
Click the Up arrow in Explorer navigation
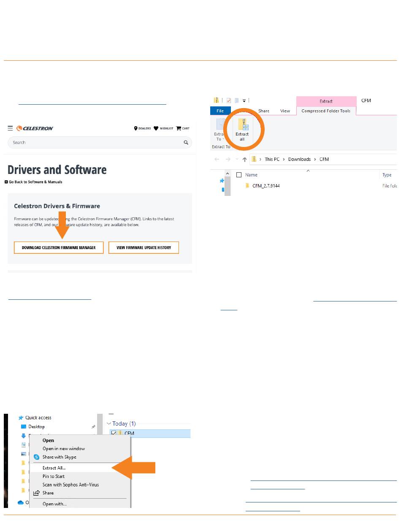(x=244, y=159)
